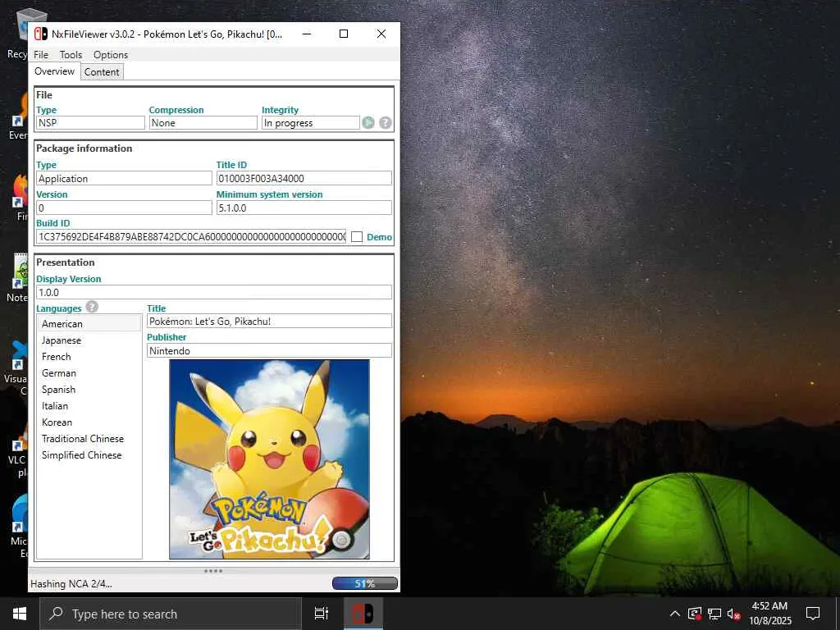The width and height of the screenshot is (840, 630).
Task: Open the Windows Start menu
Action: click(x=20, y=614)
